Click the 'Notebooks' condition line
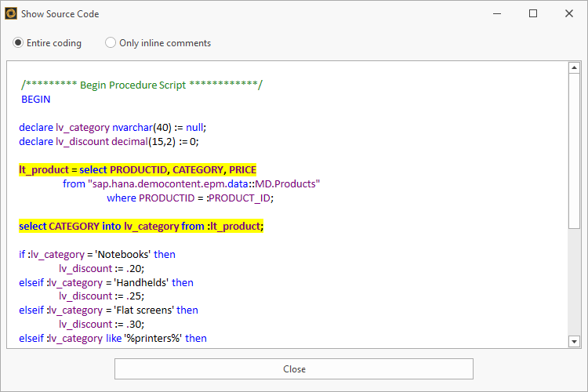 (97, 254)
